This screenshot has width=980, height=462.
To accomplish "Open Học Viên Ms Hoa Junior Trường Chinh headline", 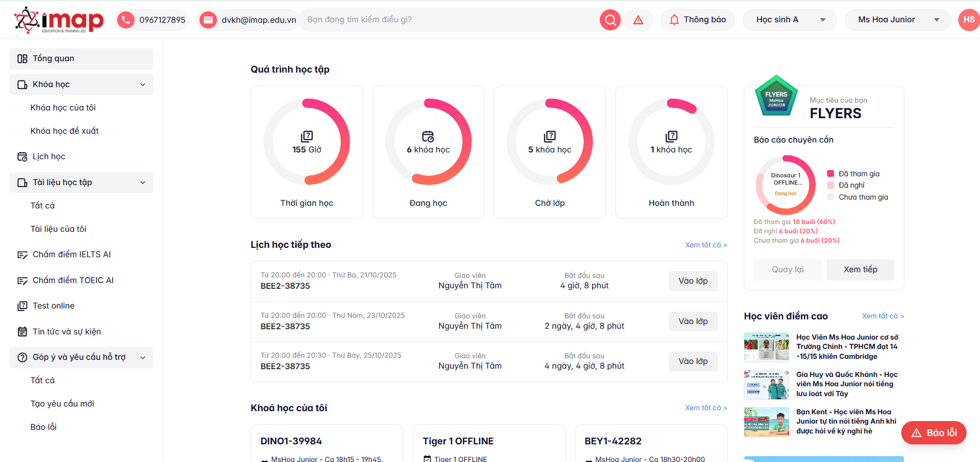I will pyautogui.click(x=847, y=347).
